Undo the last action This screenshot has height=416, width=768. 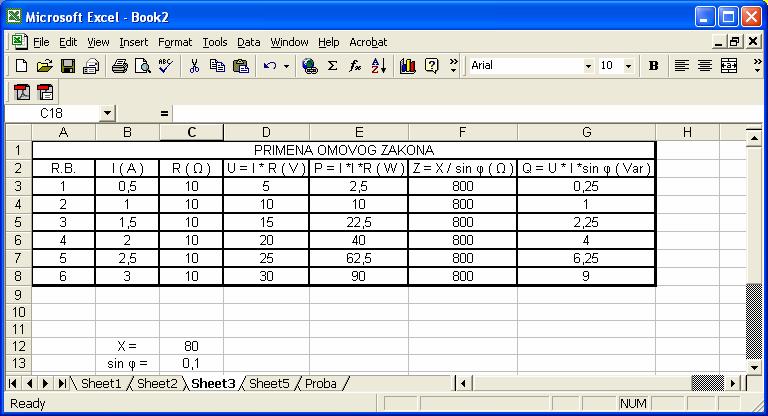pyautogui.click(x=270, y=66)
